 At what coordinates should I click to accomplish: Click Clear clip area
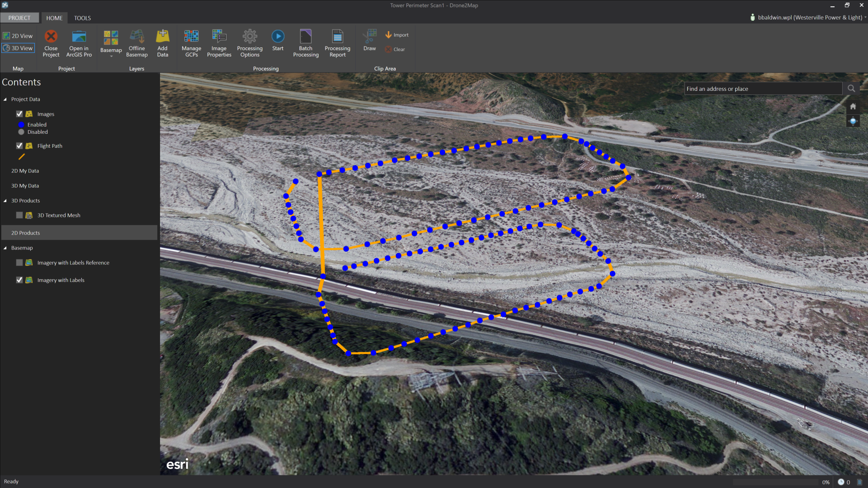point(395,49)
